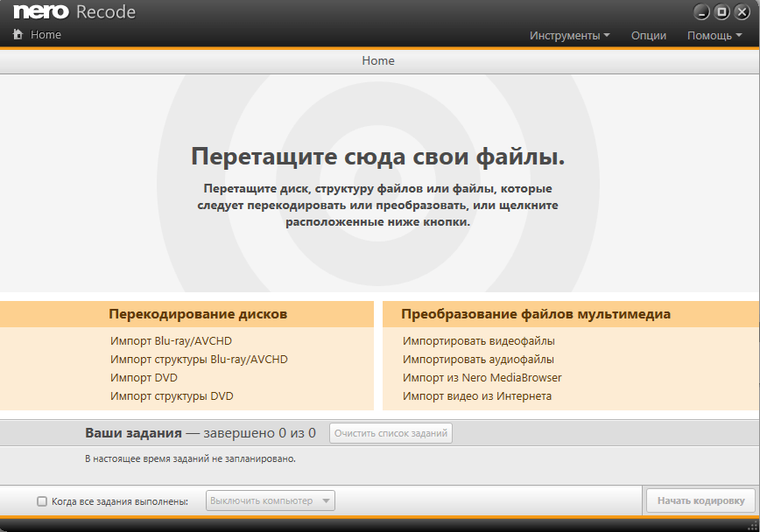Go to Home breadcrumb label
The height and width of the screenshot is (532, 760).
click(46, 35)
